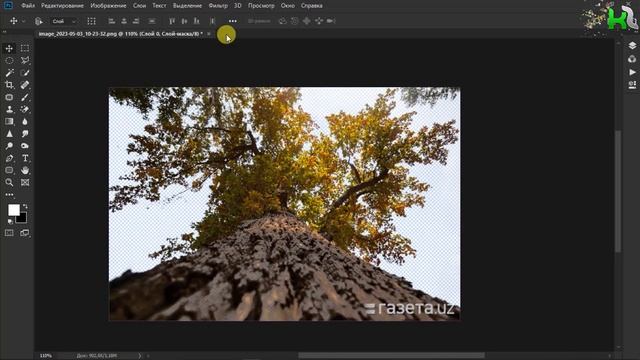Open the Слои menu
Image resolution: width=640 pixels, height=360 pixels.
[x=140, y=6]
